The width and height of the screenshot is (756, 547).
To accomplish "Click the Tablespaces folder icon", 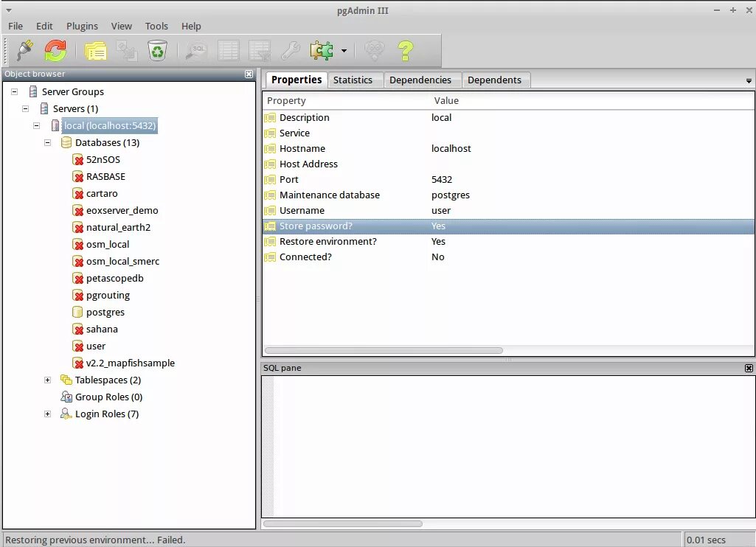I will click(x=66, y=380).
